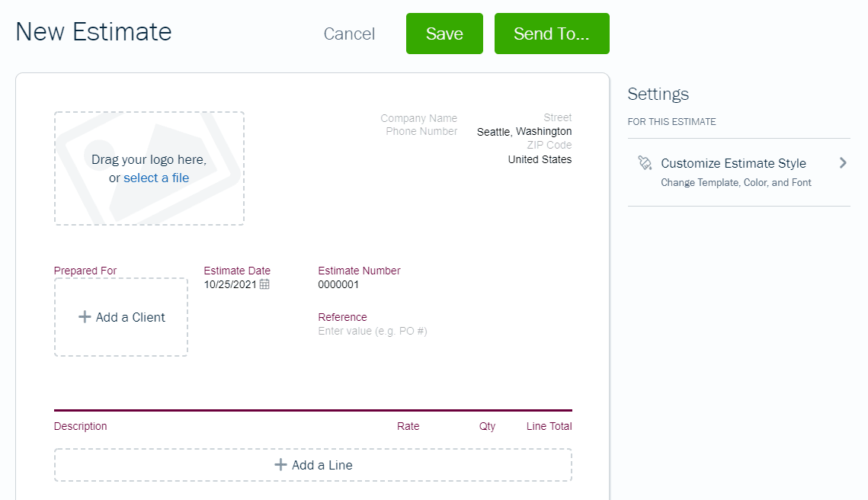Edit the Seattle, Washington city line
Viewport: 868px width, 500px height.
point(524,131)
